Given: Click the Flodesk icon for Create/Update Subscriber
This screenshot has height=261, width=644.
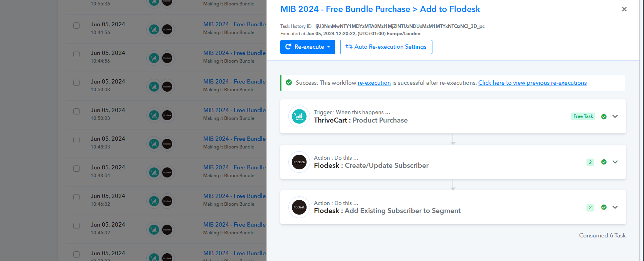Looking at the screenshot, I should (299, 162).
